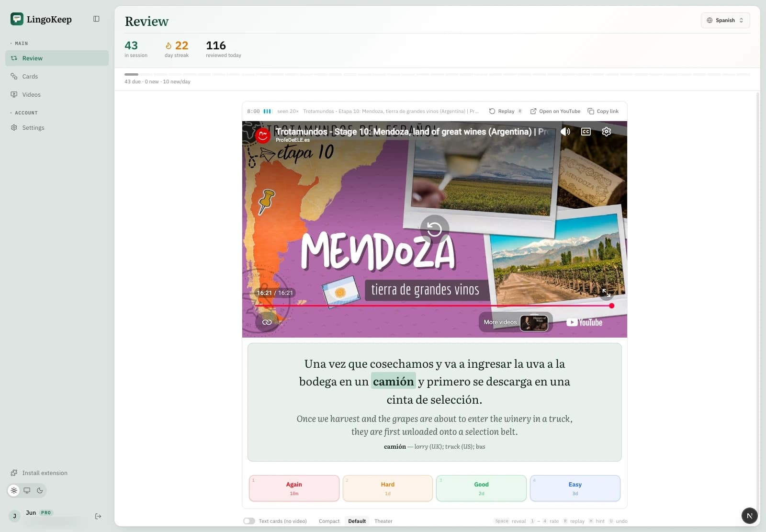This screenshot has height=532, width=766.
Task: Click the ProfeDeELE channel avatar
Action: click(262, 136)
